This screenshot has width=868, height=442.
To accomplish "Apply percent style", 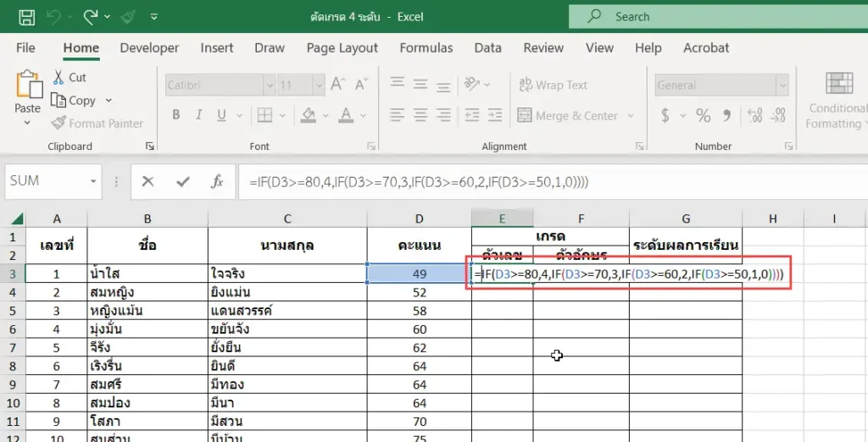I will click(x=703, y=116).
